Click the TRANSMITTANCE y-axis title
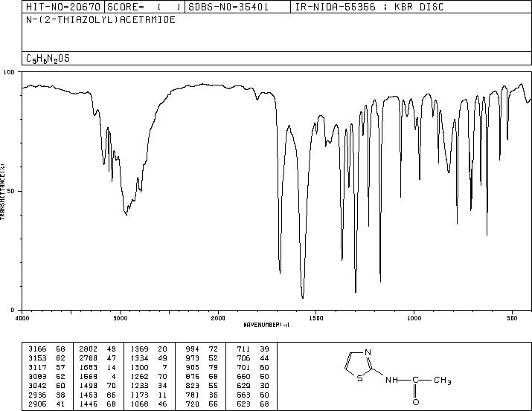 [2, 192]
